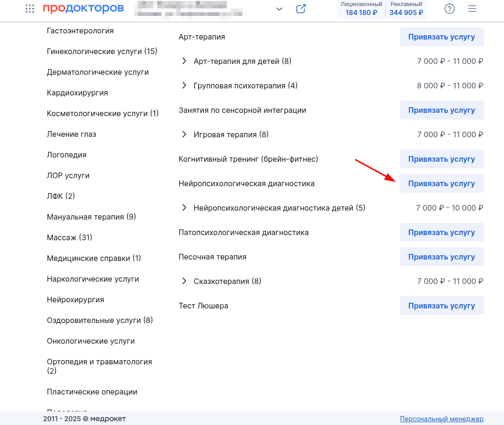Open the clinic selector dropdown arrow
This screenshot has height=425, width=504.
pyautogui.click(x=279, y=9)
